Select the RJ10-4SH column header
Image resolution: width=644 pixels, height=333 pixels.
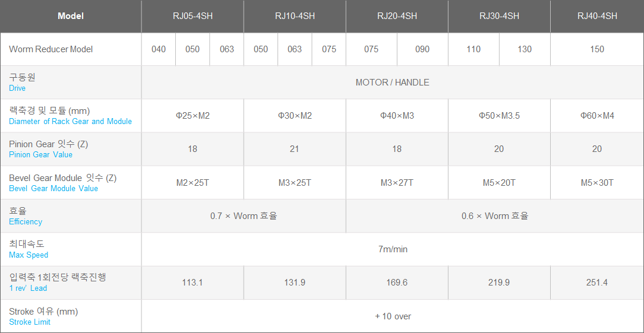(x=295, y=16)
